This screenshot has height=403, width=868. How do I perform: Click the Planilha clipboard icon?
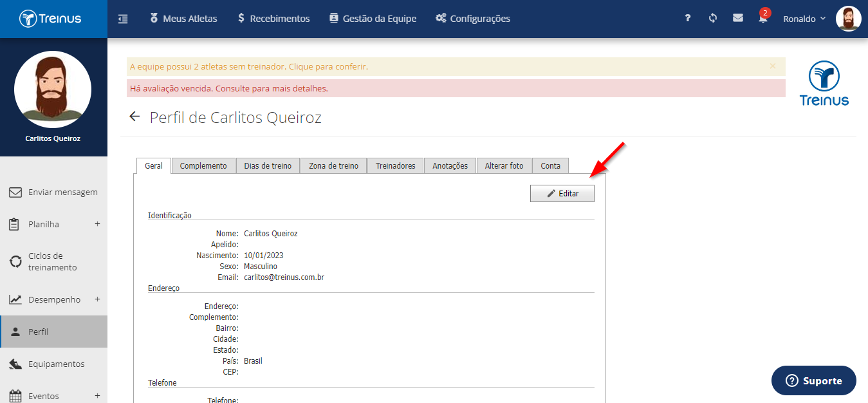pyautogui.click(x=15, y=224)
